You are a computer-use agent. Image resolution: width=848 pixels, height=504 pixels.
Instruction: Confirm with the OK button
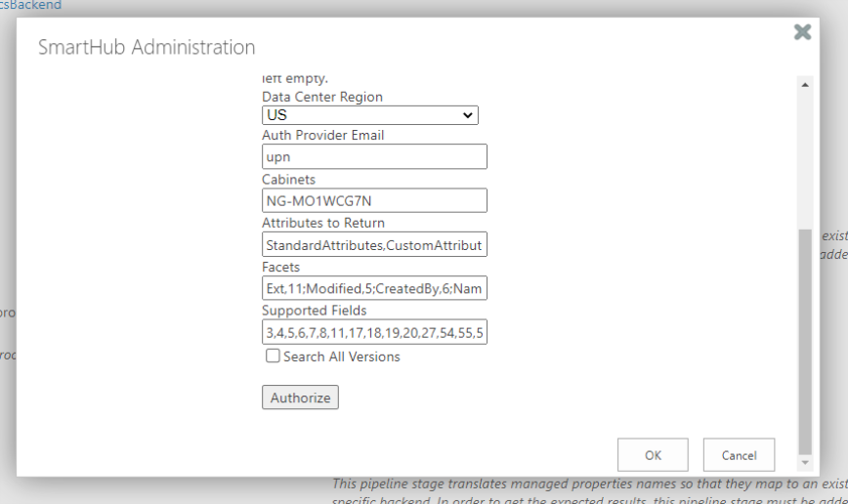[x=653, y=455]
